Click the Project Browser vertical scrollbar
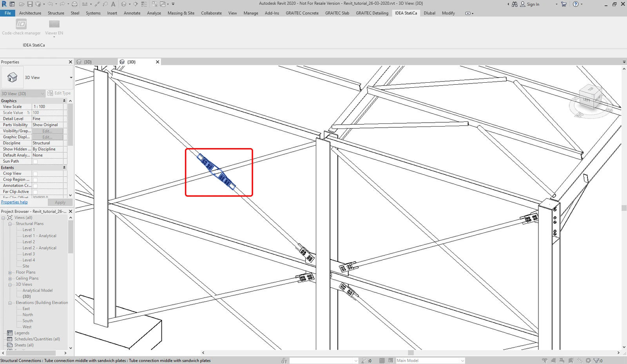This screenshot has height=364, width=627. (x=71, y=283)
